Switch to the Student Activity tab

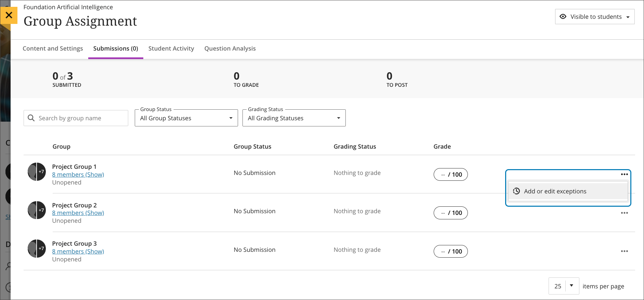click(x=171, y=49)
